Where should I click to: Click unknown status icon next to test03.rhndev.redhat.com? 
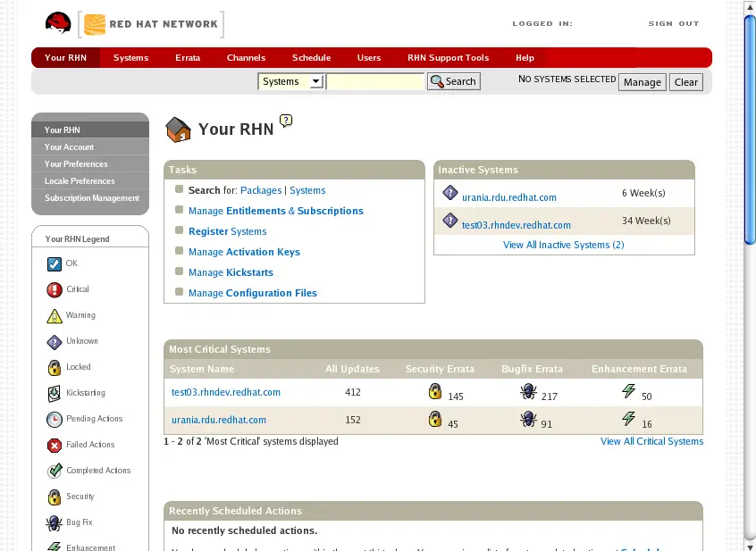tap(450, 221)
